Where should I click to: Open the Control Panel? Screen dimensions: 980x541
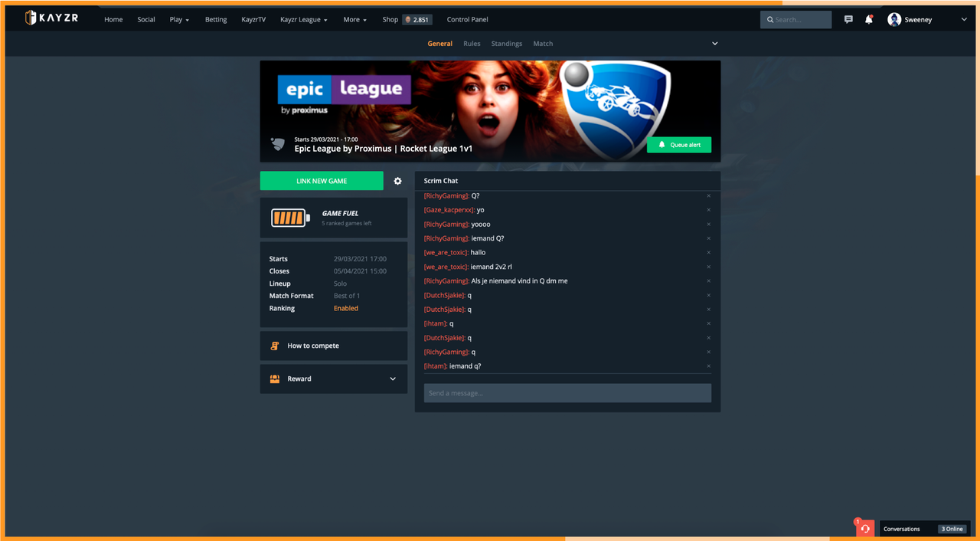[x=467, y=19]
